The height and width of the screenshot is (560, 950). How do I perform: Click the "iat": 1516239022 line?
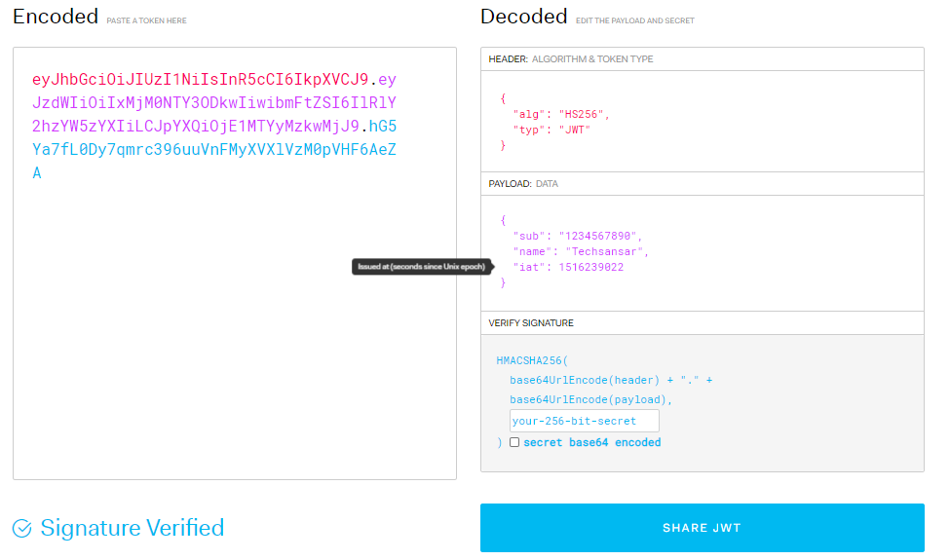click(x=568, y=267)
